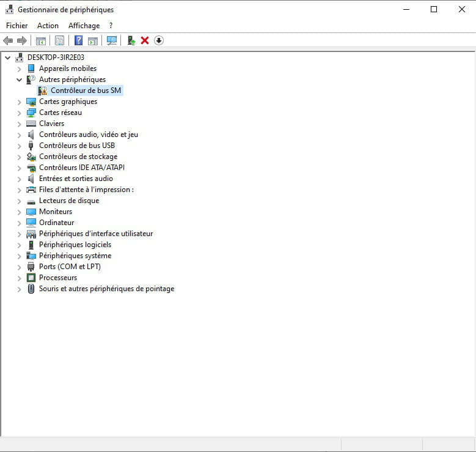This screenshot has width=476, height=452.
Task: Click the disable device down-arrow icon
Action: [159, 40]
